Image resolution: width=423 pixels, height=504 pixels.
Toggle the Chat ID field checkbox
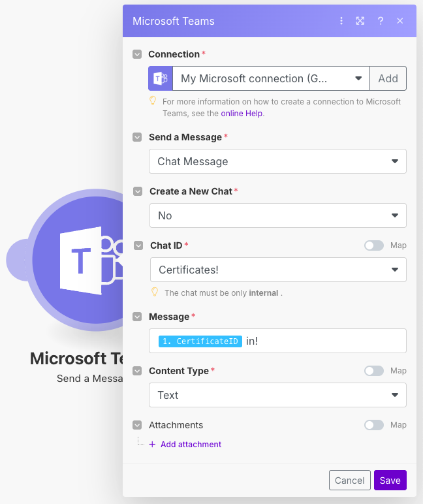pyautogui.click(x=138, y=245)
